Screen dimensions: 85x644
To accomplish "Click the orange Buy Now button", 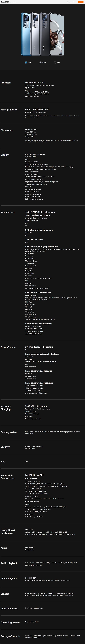I will pos(81,2).
